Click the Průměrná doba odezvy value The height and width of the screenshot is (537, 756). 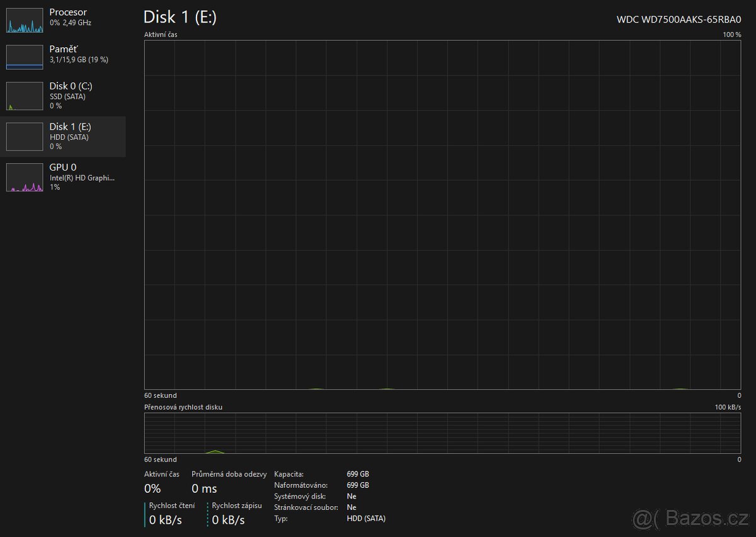204,489
